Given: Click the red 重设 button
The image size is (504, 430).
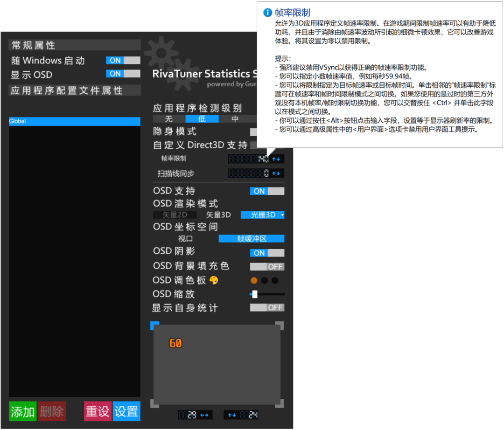Looking at the screenshot, I should (98, 411).
